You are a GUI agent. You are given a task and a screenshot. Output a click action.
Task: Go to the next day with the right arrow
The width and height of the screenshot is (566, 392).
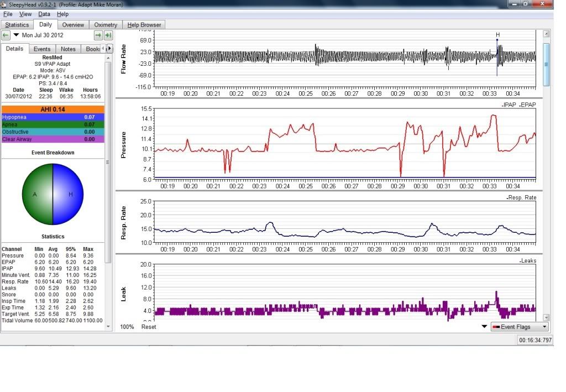coord(98,35)
